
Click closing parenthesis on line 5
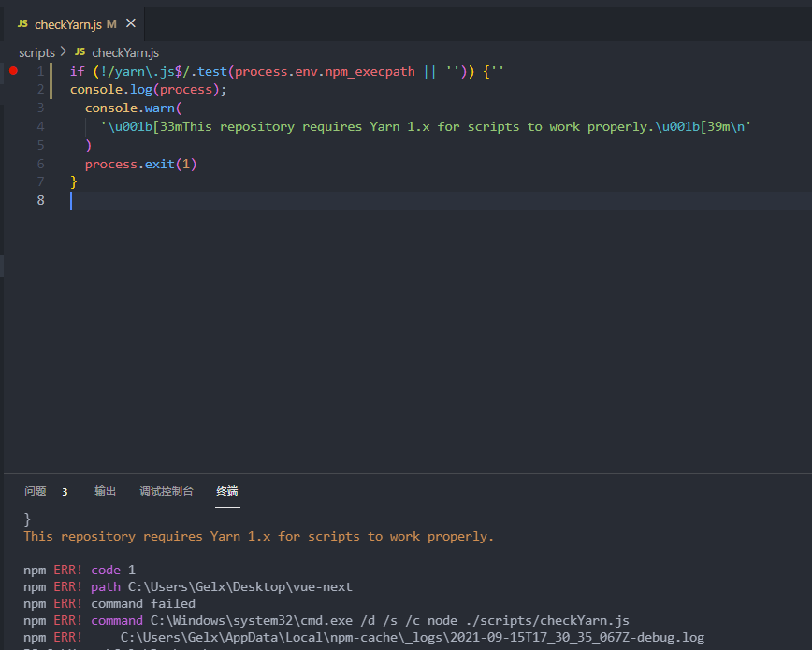click(89, 146)
